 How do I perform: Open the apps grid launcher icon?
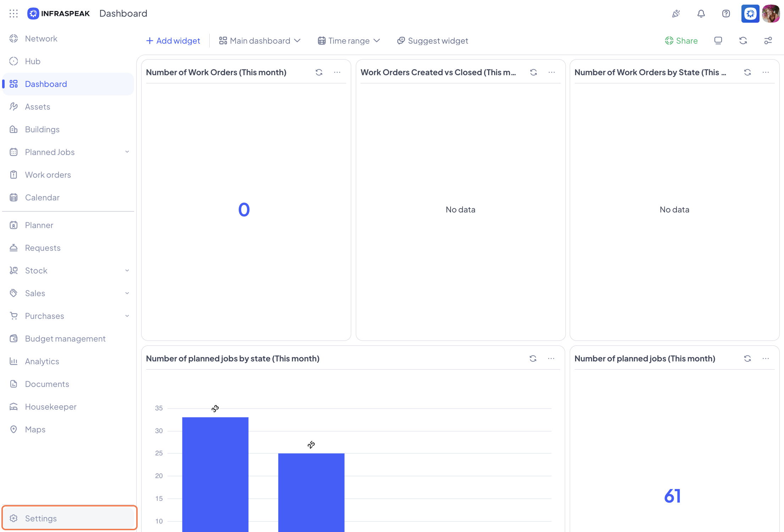(x=13, y=13)
